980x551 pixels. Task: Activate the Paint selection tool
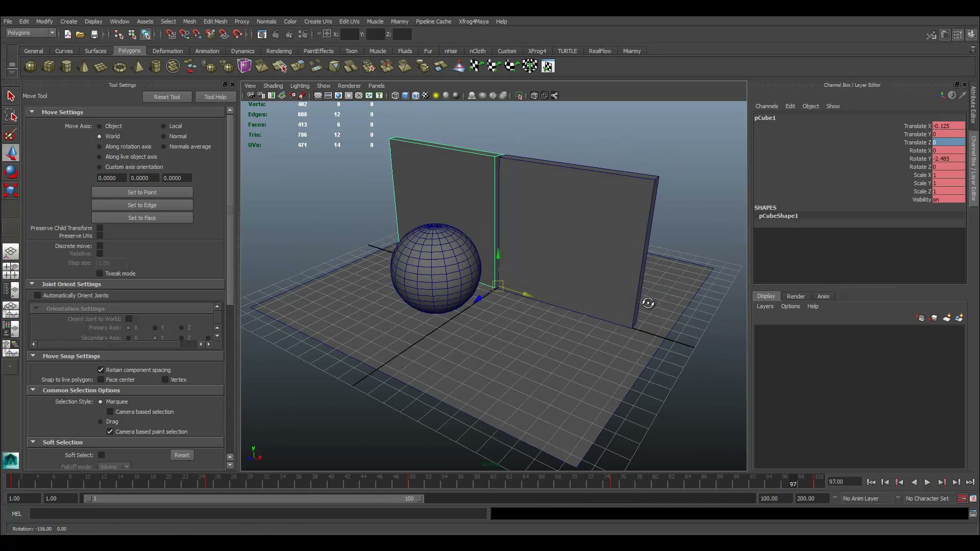point(11,134)
